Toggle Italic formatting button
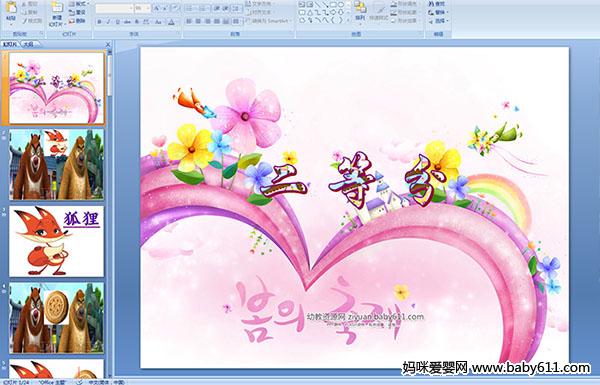Viewport: 600px width, 385px height. coord(108,22)
